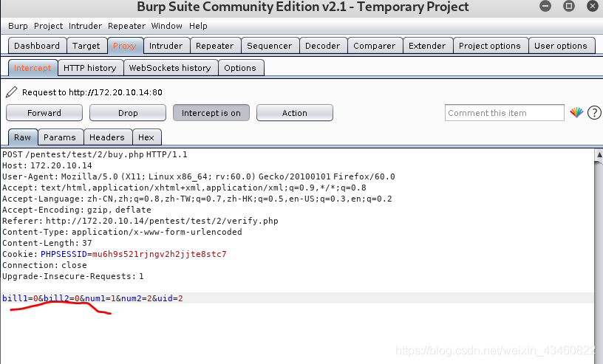The width and height of the screenshot is (603, 364).
Task: Click the Content-Type header line
Action: [122, 232]
